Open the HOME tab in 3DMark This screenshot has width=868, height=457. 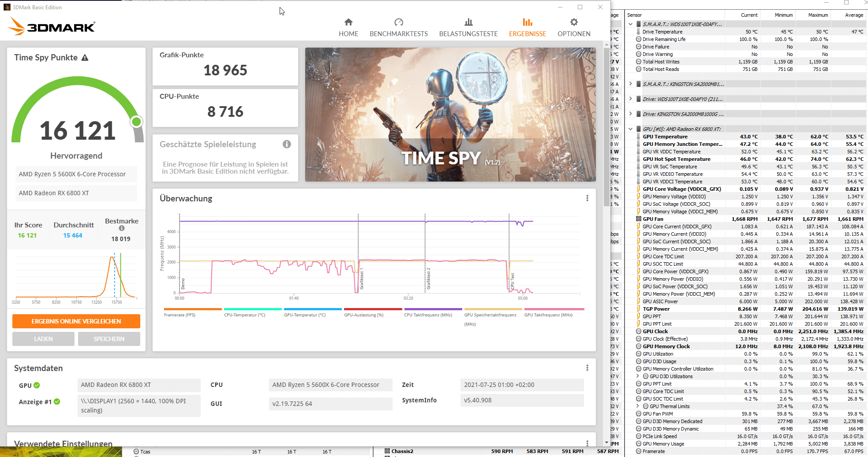coord(348,27)
